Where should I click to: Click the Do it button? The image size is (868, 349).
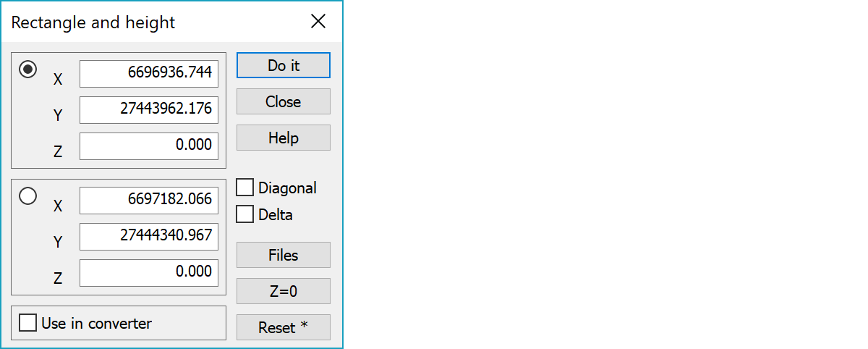point(284,65)
